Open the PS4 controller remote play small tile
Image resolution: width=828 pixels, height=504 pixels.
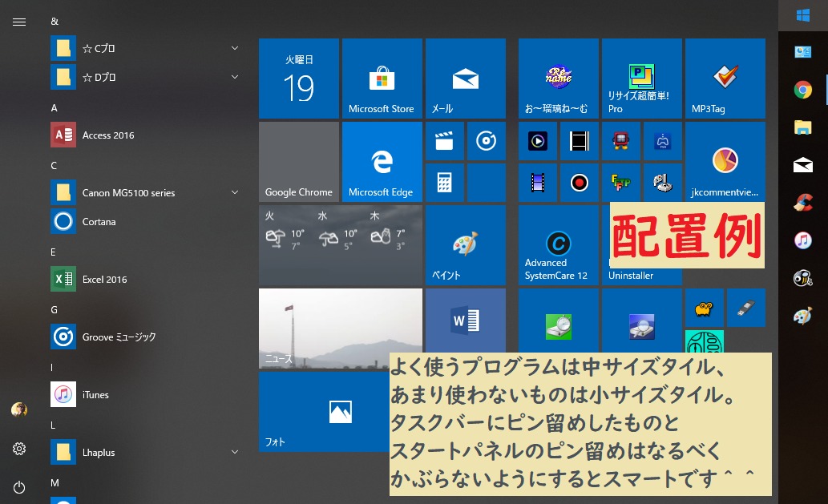pyautogui.click(x=663, y=141)
